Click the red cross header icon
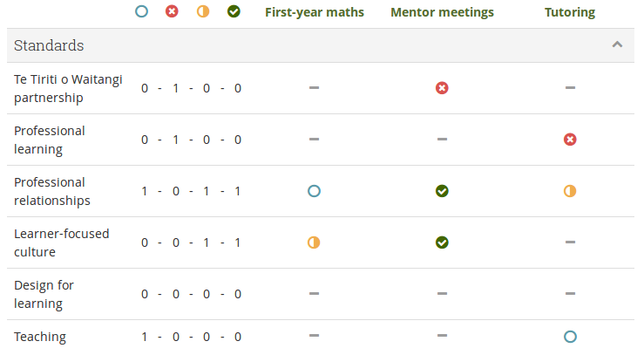 [x=172, y=12]
